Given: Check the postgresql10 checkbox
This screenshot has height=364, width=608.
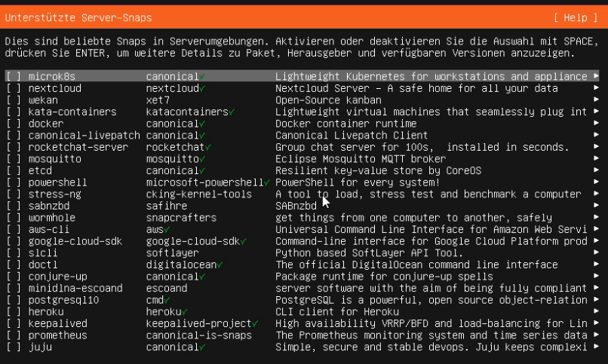Looking at the screenshot, I should (14, 300).
